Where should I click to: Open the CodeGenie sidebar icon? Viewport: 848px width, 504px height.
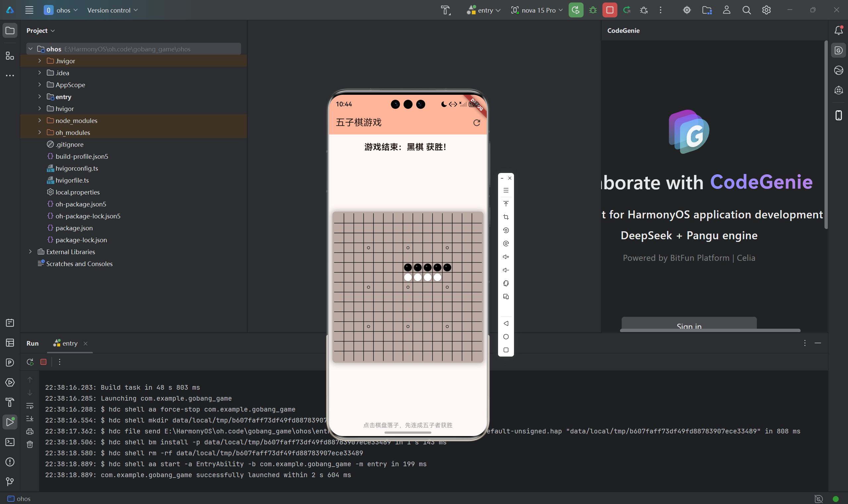(838, 51)
